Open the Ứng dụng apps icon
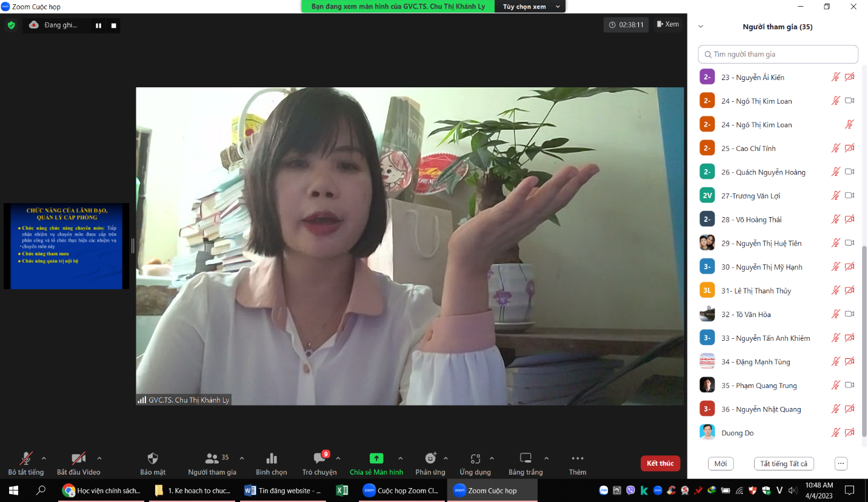 point(475,459)
